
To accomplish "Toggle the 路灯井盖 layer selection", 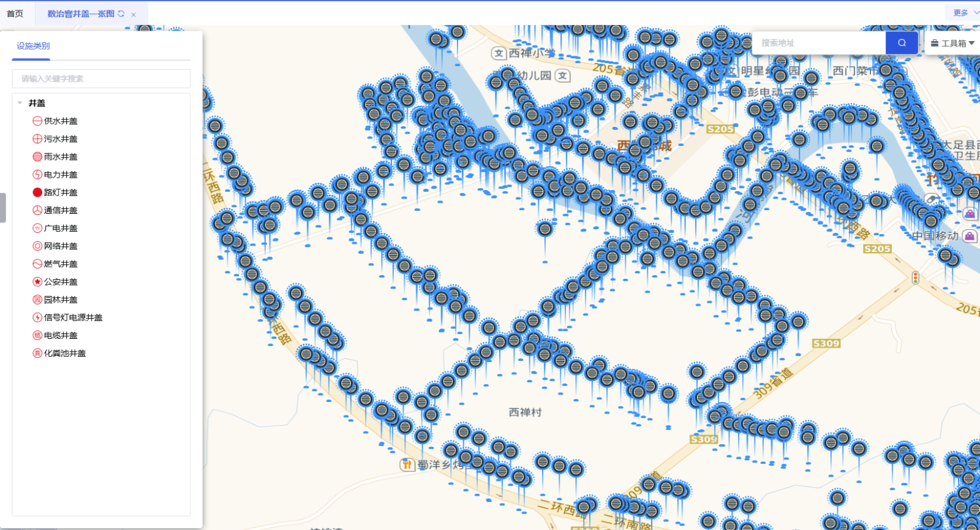I will tap(60, 192).
